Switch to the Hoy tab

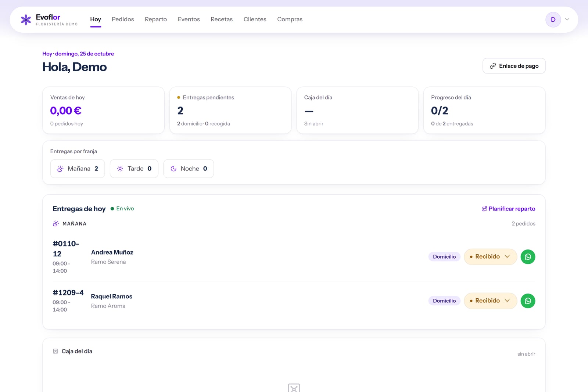click(96, 19)
